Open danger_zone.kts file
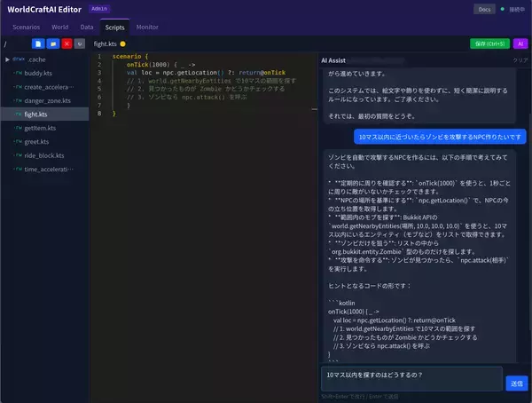Screen dimensions: 532x403 [48, 100]
